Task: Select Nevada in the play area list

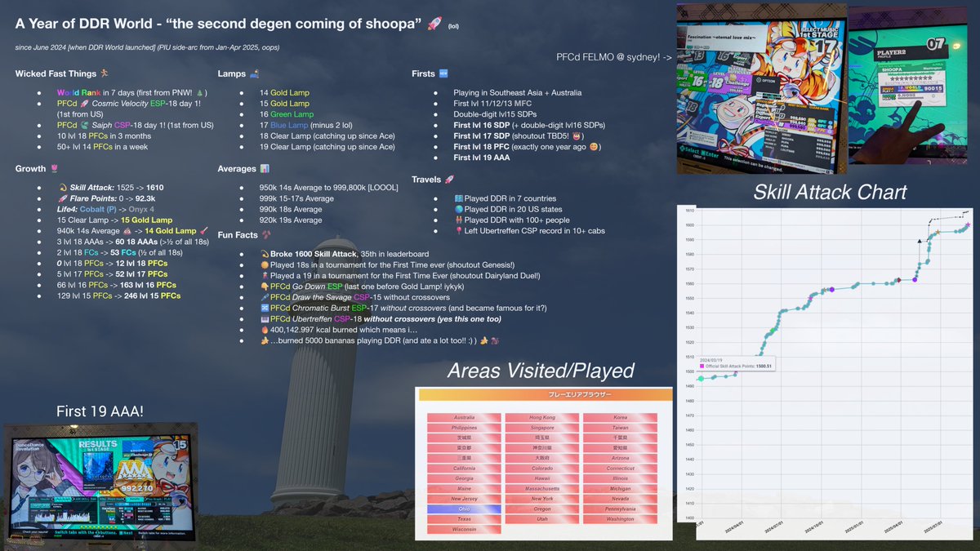Action: point(621,499)
